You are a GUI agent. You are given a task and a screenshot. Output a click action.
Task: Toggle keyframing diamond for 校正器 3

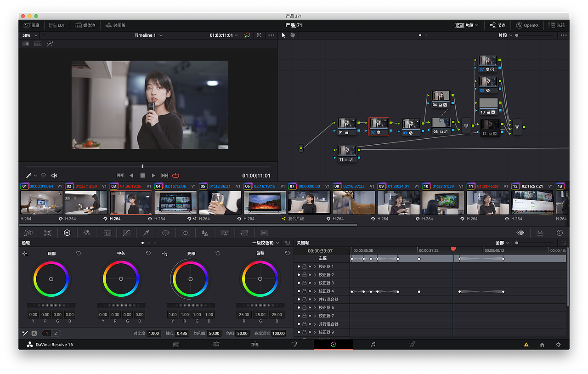[x=310, y=283]
